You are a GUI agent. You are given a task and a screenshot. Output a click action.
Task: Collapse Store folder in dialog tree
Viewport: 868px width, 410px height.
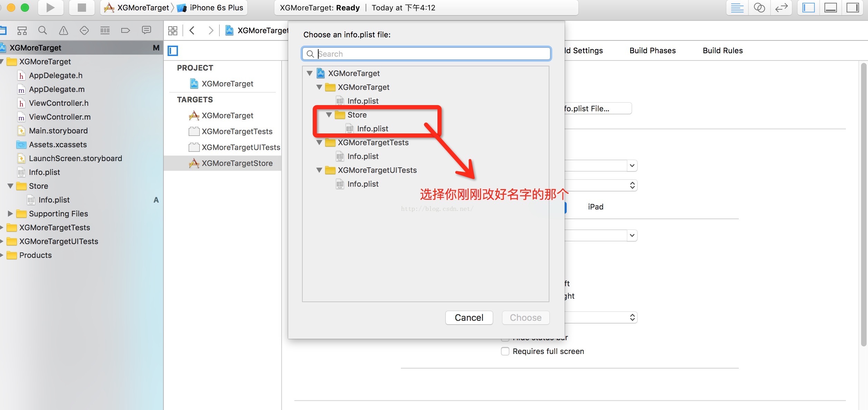click(329, 115)
